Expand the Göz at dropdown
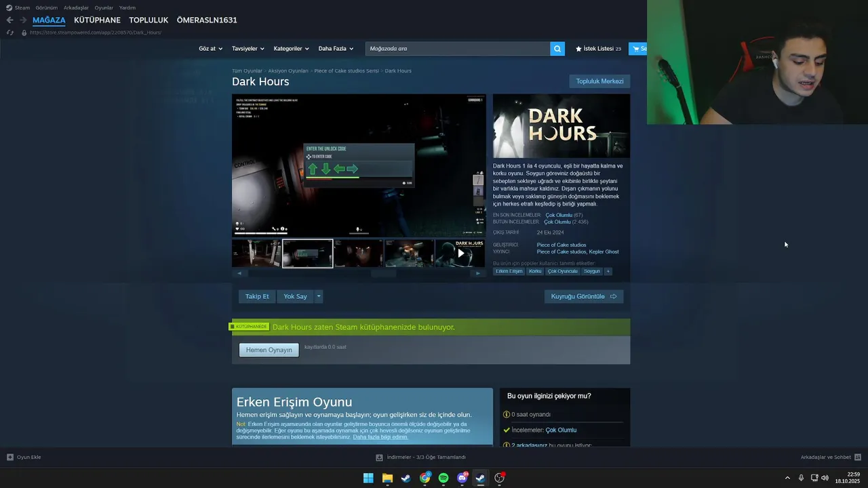 [211, 49]
